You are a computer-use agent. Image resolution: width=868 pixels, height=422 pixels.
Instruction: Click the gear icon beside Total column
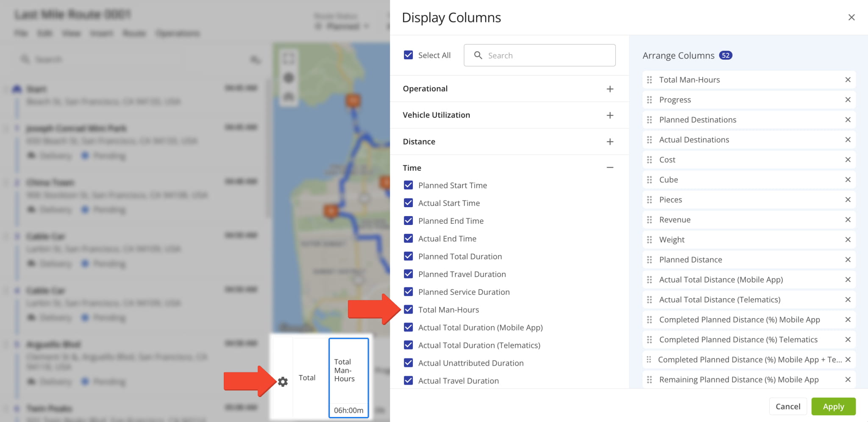[283, 382]
